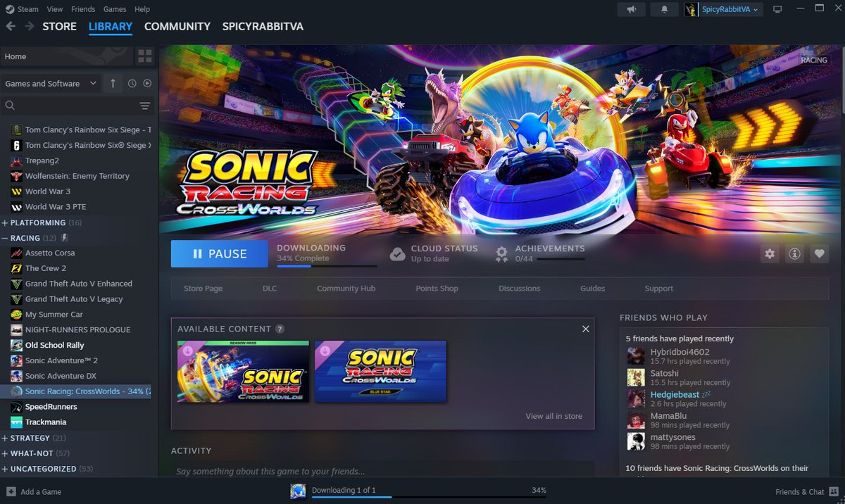
Task: Add Sonic Racing to favorites heart icon
Action: pyautogui.click(x=819, y=254)
